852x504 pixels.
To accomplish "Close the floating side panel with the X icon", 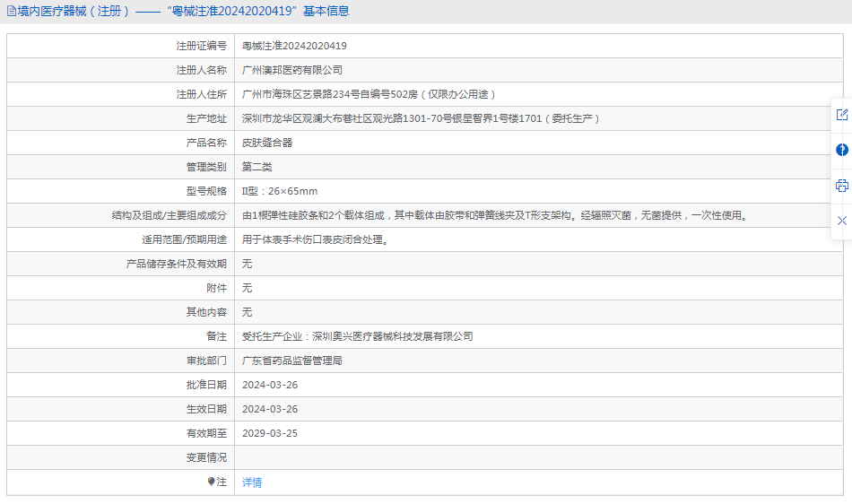I will click(841, 221).
